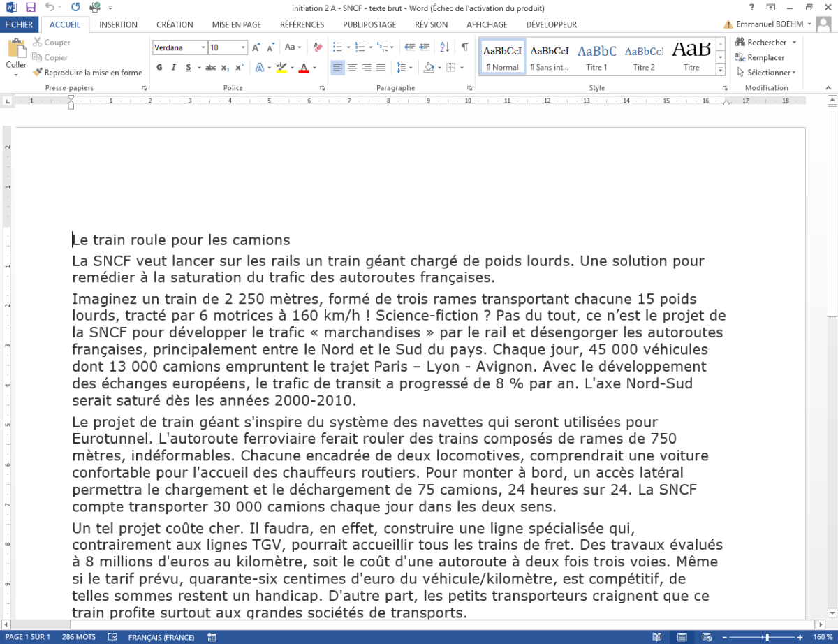This screenshot has height=644, width=838.
Task: Click the Remplacer replace icon
Action: [760, 57]
